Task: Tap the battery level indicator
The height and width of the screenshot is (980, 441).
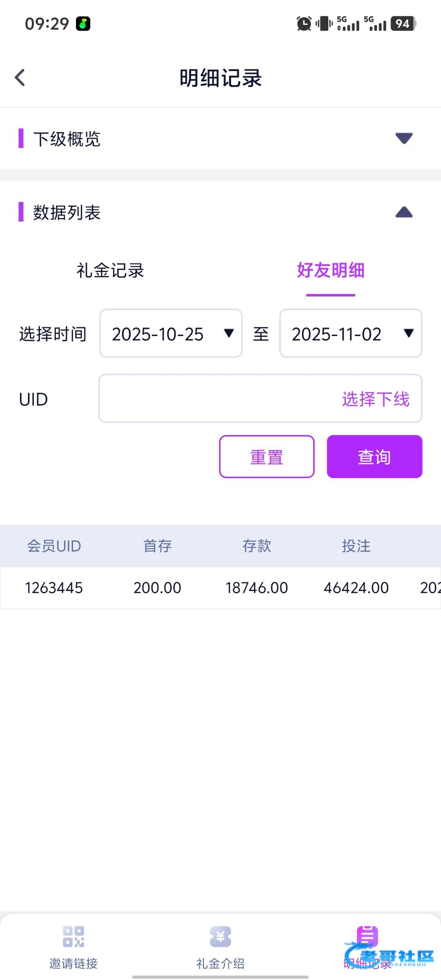Action: click(403, 24)
